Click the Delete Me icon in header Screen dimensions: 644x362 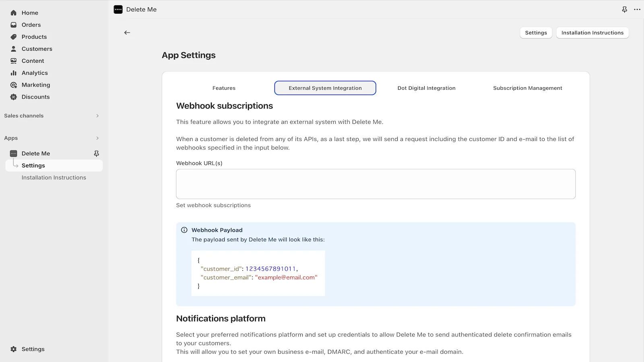coord(118,9)
